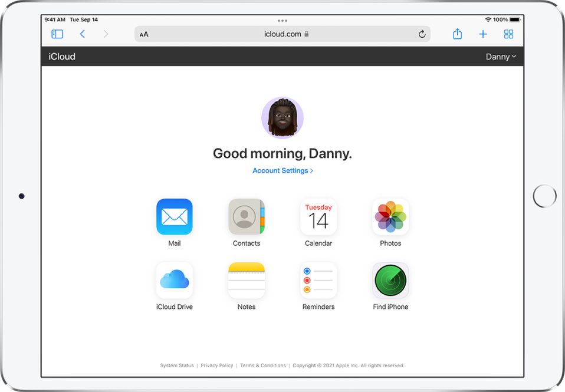Reload the icloud.com page
The image size is (565, 392).
[x=422, y=34]
